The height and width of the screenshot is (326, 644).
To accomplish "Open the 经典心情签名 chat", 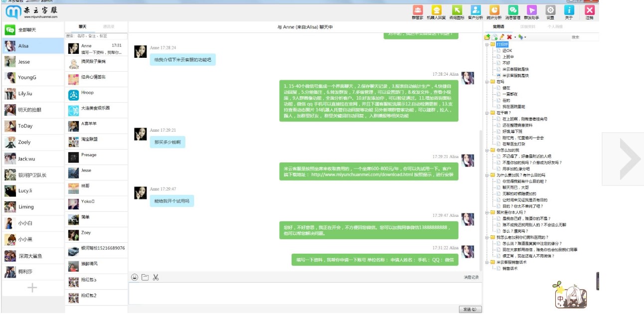I will 96,79.
